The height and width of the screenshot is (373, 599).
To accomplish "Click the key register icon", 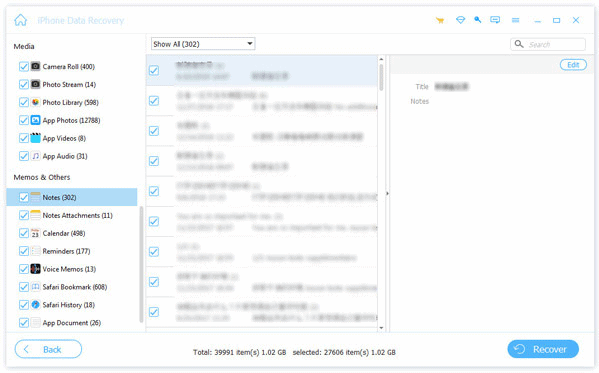I will click(478, 20).
